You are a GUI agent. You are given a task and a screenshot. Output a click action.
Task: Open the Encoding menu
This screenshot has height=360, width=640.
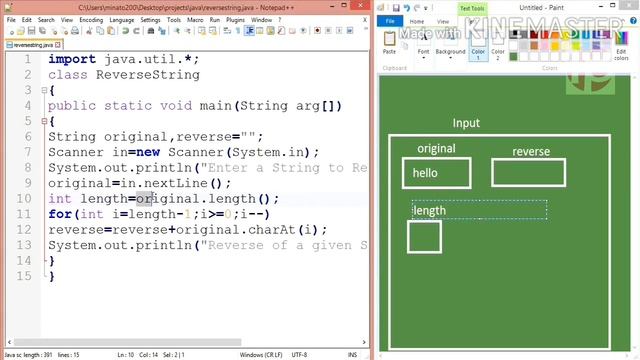[x=91, y=20]
